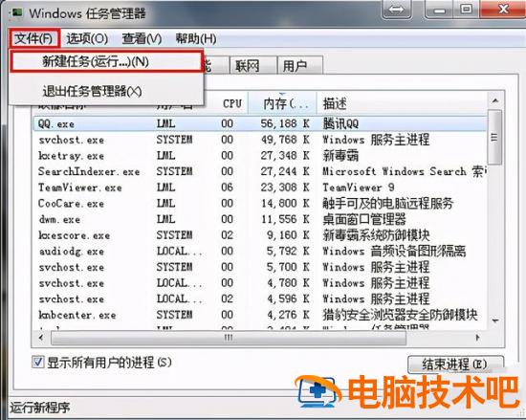Select the audiodg.exe process

[x=259, y=252]
